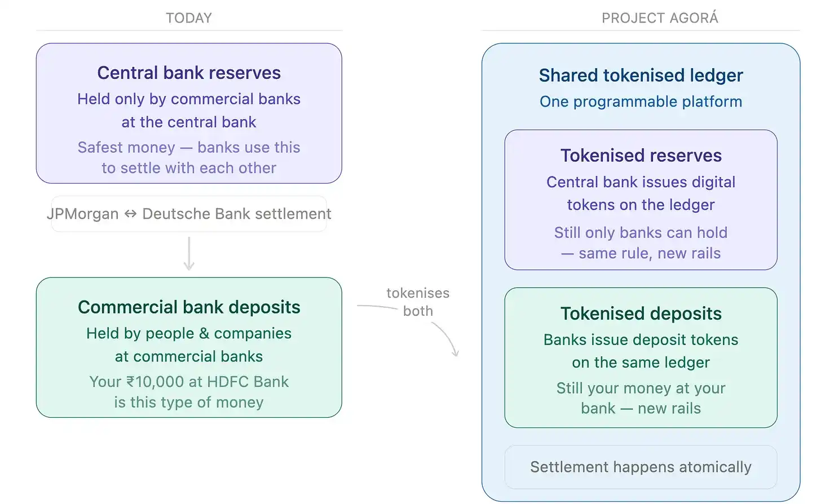Viewport: 821px width, 504px height.
Task: Select the Tokenised deposits box
Action: click(x=641, y=357)
